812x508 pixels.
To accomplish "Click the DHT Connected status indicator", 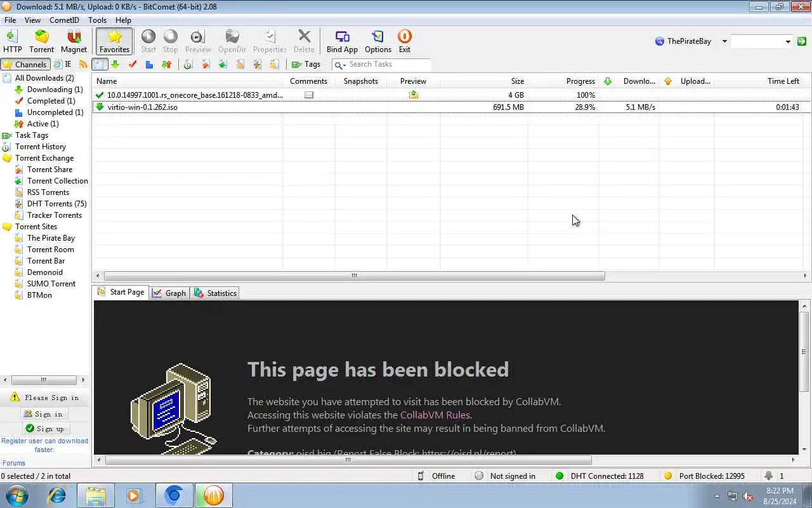I will pyautogui.click(x=599, y=476).
